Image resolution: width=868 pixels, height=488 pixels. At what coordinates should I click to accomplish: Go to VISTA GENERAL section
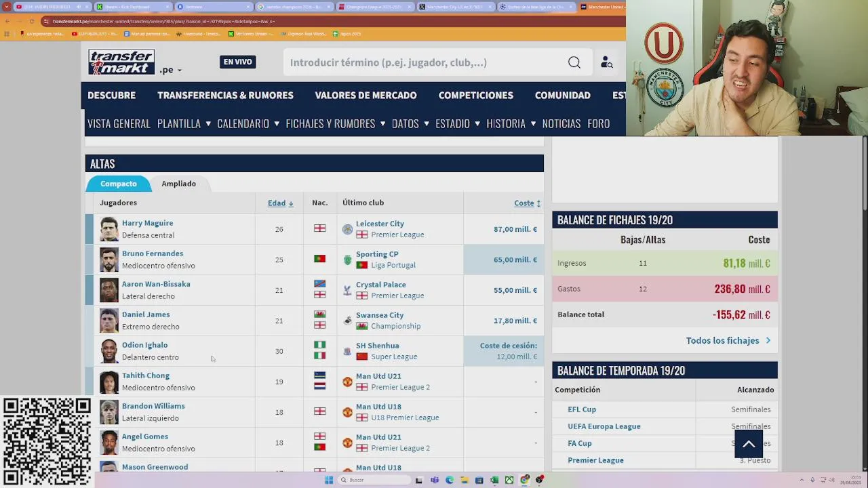coord(119,123)
